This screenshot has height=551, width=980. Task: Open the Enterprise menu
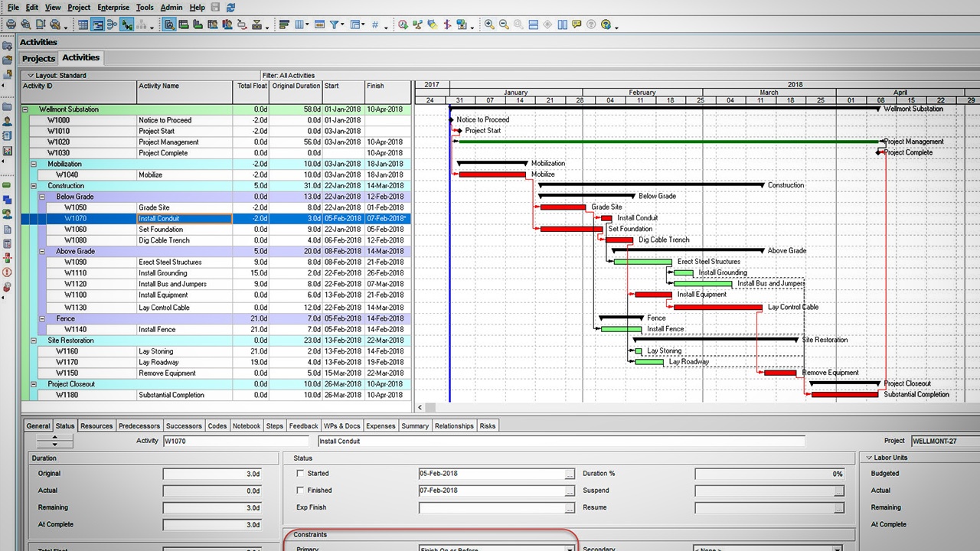[113, 7]
